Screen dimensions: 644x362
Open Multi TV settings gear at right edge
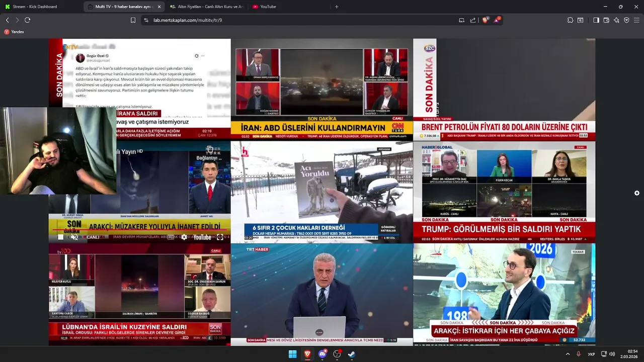click(636, 193)
